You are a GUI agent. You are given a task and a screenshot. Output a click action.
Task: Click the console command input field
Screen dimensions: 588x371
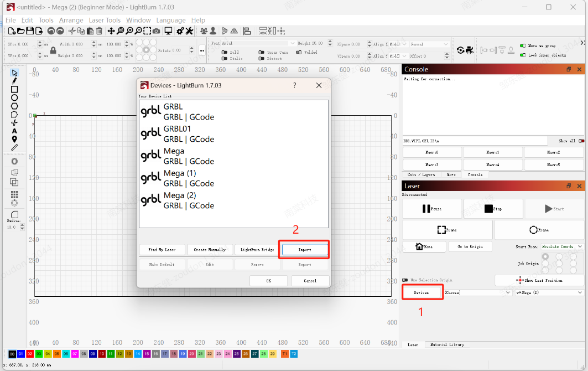pos(475,141)
